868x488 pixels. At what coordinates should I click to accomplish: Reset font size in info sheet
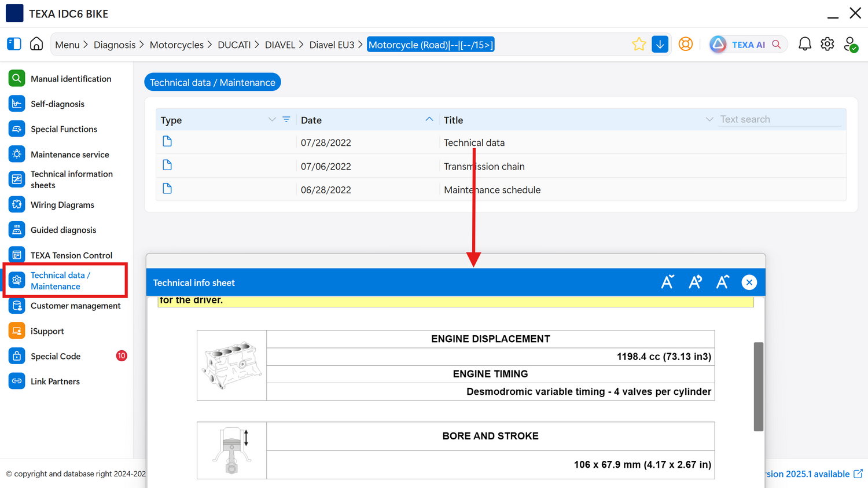click(695, 282)
